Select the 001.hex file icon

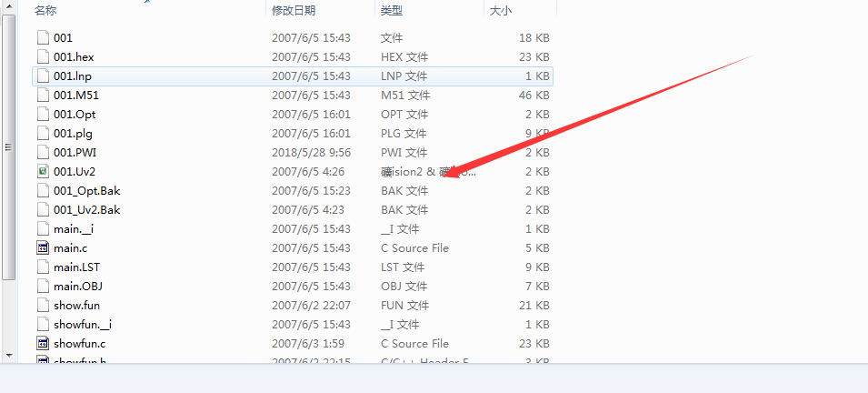click(44, 56)
